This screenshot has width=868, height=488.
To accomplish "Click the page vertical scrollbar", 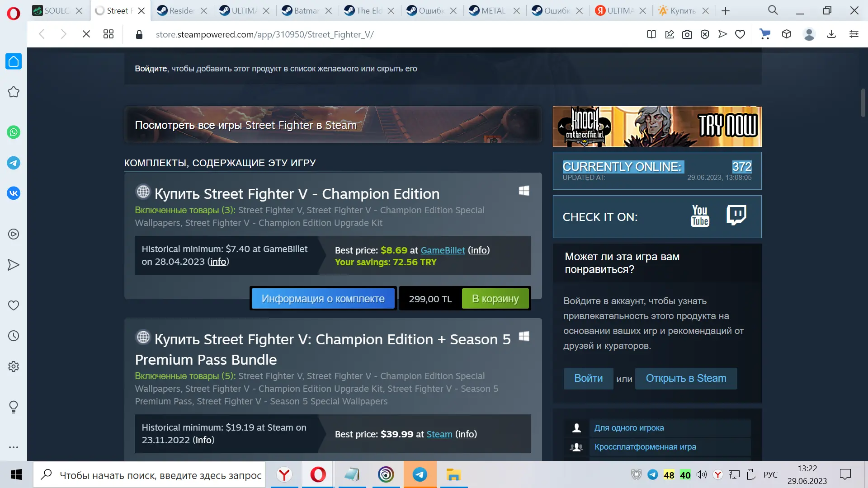I will coord(863,103).
